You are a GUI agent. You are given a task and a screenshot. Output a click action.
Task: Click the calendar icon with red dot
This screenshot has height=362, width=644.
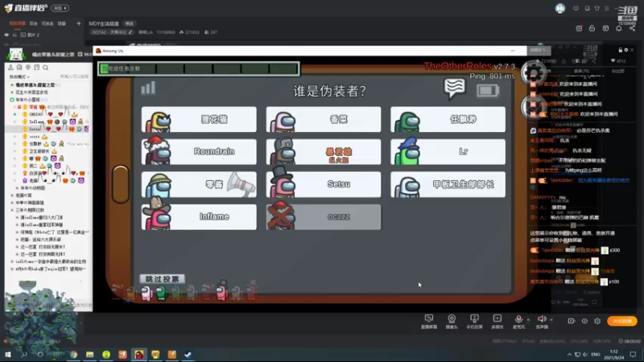(x=579, y=28)
